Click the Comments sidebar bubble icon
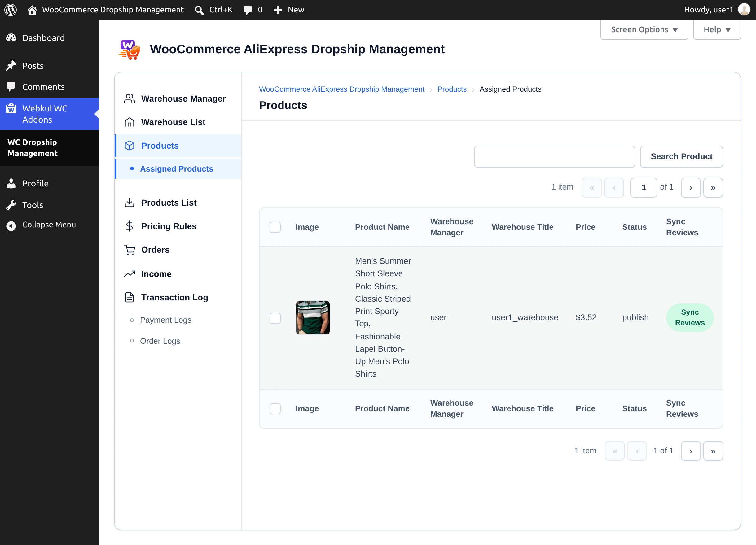The height and width of the screenshot is (545, 756). 11,87
